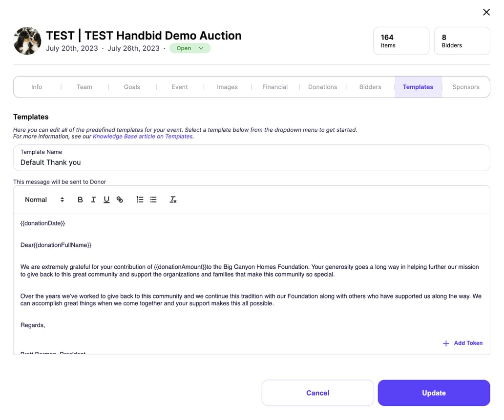Create an ordered list
The height and width of the screenshot is (420, 504).
click(x=140, y=200)
